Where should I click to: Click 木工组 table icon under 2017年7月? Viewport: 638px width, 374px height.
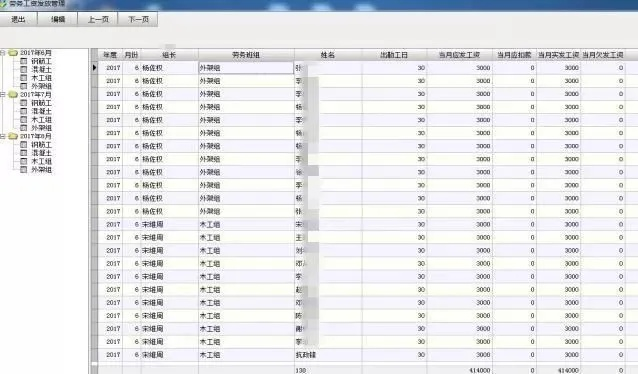coord(24,120)
